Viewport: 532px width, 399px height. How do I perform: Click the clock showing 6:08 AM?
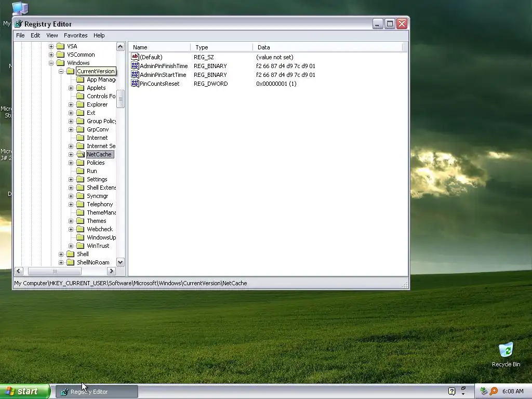513,391
